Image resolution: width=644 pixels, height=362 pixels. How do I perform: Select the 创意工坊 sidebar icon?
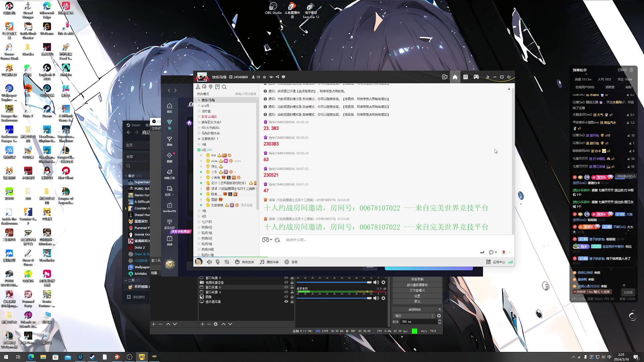point(169,173)
